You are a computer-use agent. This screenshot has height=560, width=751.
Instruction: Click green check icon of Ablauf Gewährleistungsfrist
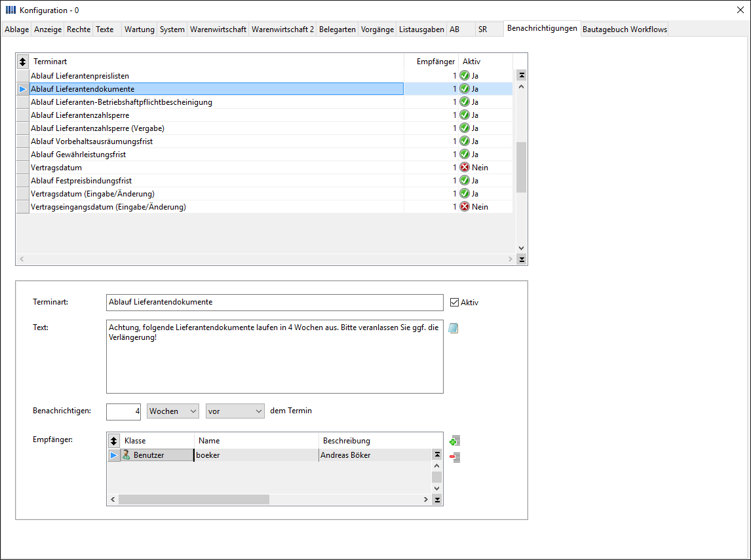point(464,154)
